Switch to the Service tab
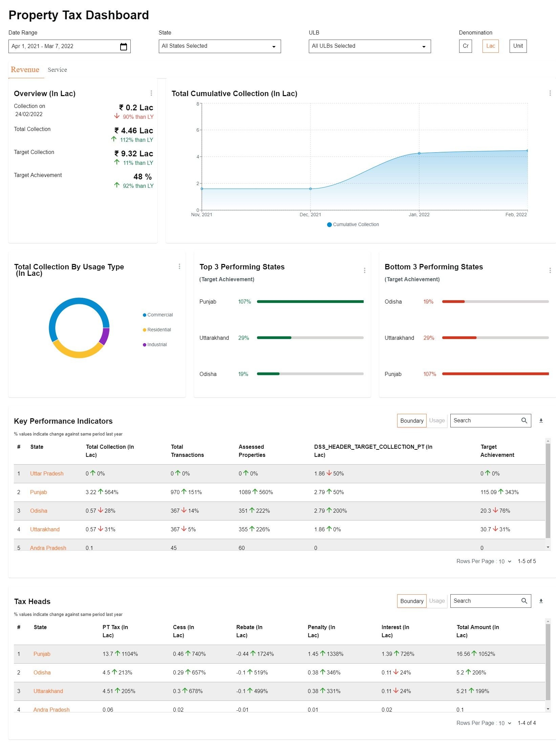This screenshot has height=756, width=556. pyautogui.click(x=57, y=70)
